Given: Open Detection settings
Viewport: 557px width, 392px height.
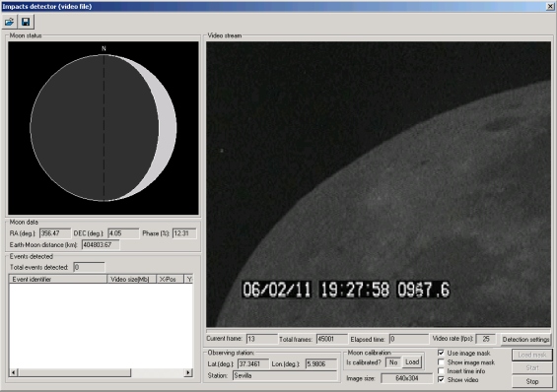Looking at the screenshot, I should pyautogui.click(x=525, y=340).
